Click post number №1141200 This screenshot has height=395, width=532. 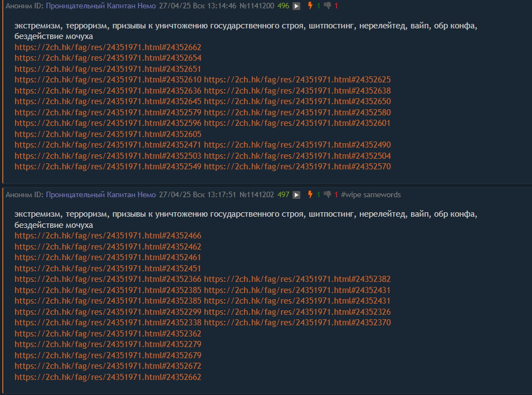(256, 6)
